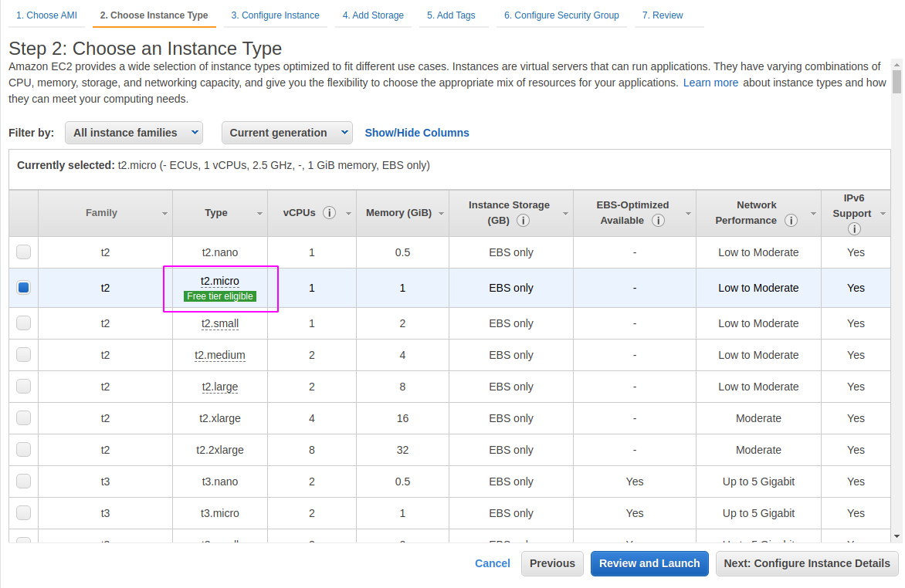The width and height of the screenshot is (905, 588).
Task: Switch to 6. Configure Security Group step
Action: click(x=561, y=15)
